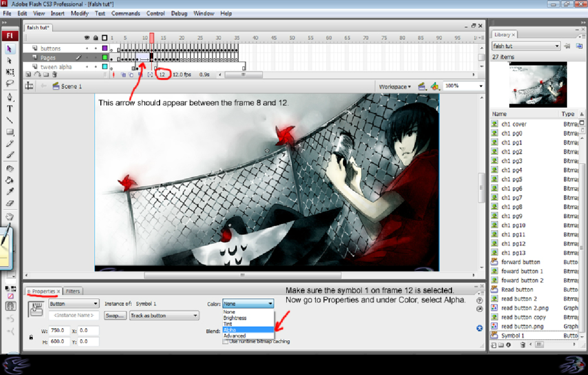Click the Edit Scene clapper icon

pyautogui.click(x=422, y=86)
